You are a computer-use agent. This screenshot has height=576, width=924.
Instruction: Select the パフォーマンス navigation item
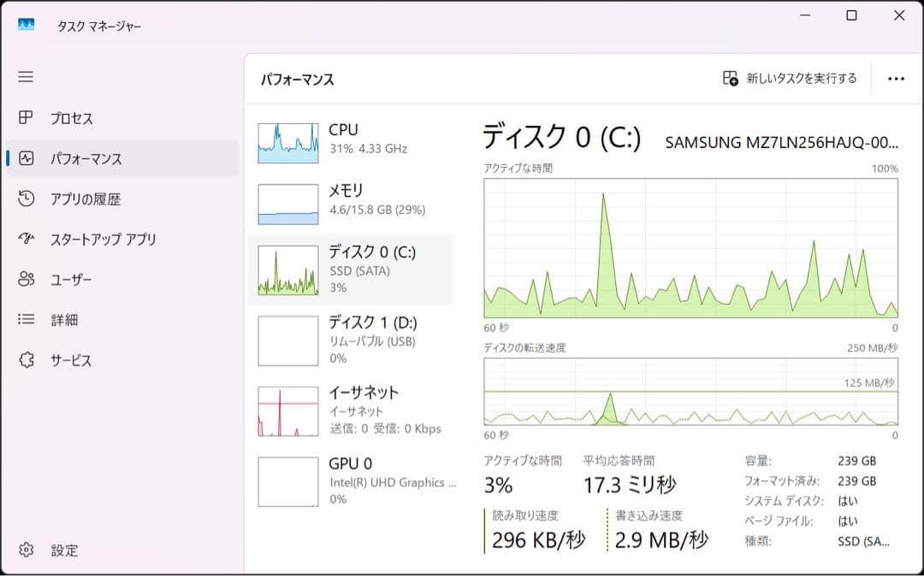coord(81,158)
